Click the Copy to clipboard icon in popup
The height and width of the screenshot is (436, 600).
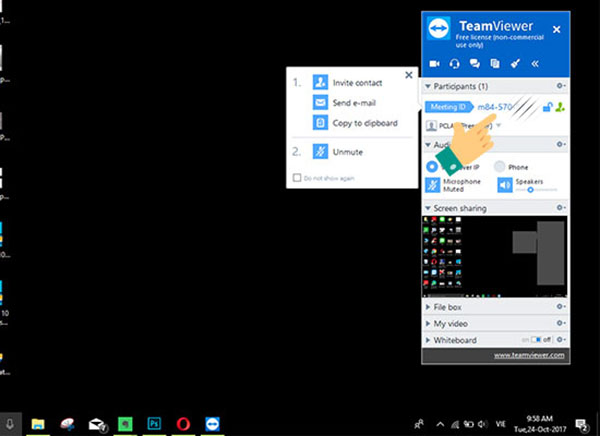(x=320, y=123)
